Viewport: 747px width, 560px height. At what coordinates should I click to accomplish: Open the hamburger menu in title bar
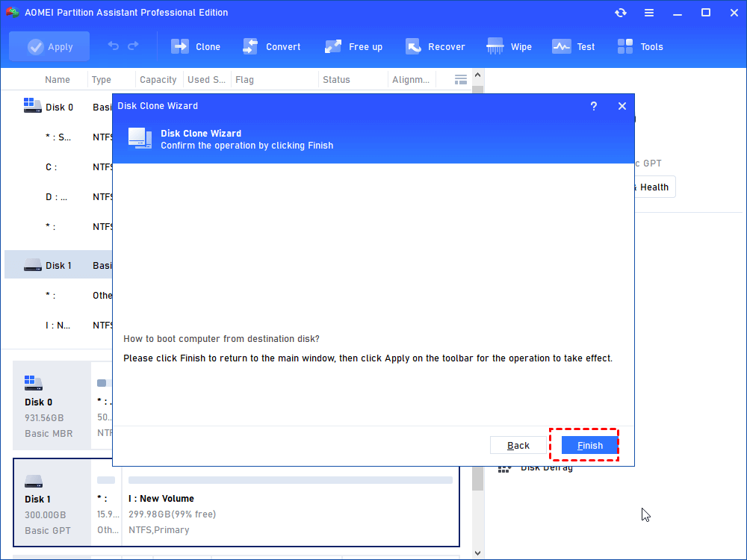pyautogui.click(x=649, y=13)
